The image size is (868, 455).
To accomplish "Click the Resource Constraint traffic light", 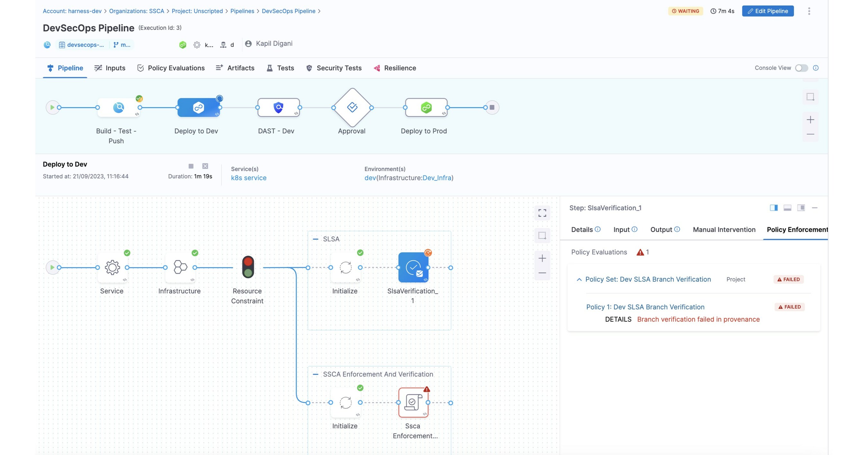I will [x=248, y=267].
